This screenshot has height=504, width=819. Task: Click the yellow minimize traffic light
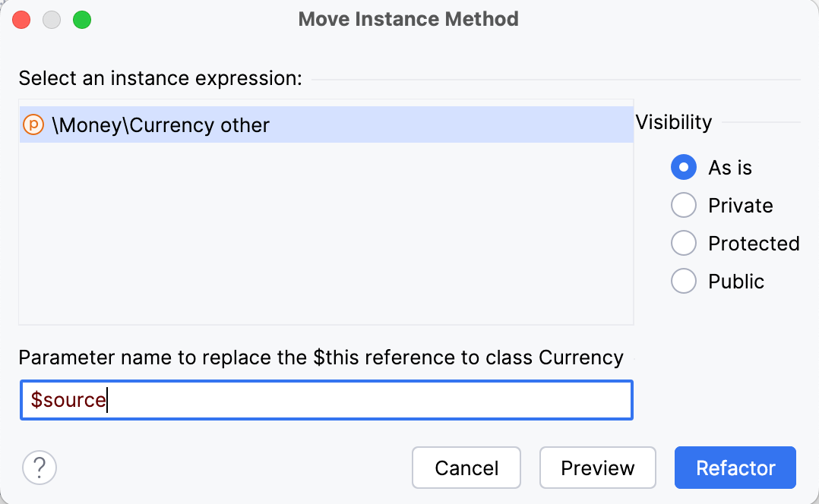(x=51, y=19)
